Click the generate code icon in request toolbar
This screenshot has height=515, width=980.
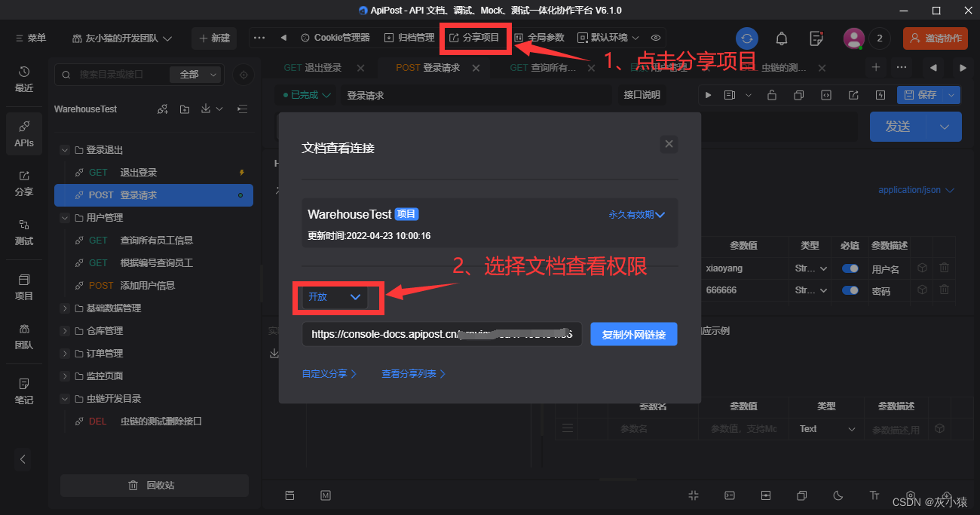point(826,95)
